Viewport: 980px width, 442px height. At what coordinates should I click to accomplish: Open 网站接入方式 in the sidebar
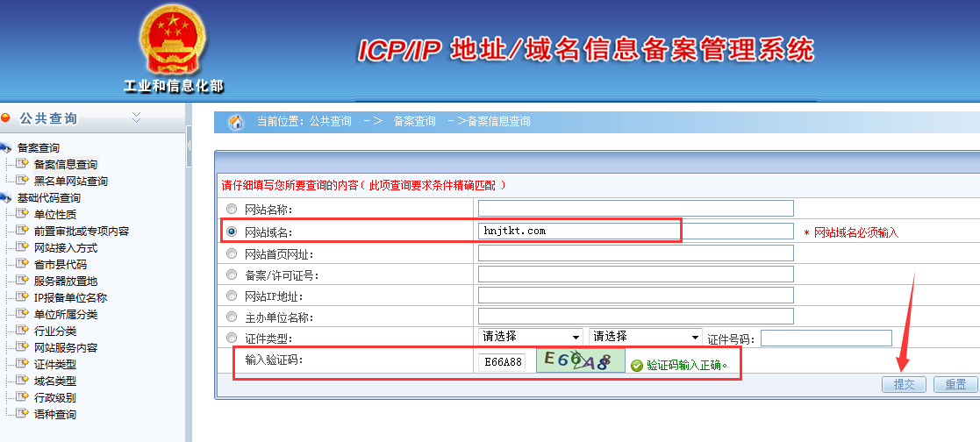65,247
